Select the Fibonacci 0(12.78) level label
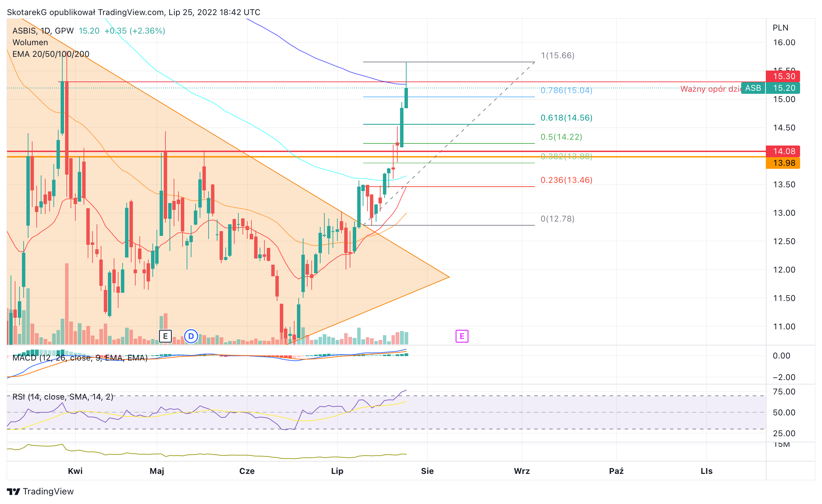This screenshot has width=822, height=504. pyautogui.click(x=558, y=219)
